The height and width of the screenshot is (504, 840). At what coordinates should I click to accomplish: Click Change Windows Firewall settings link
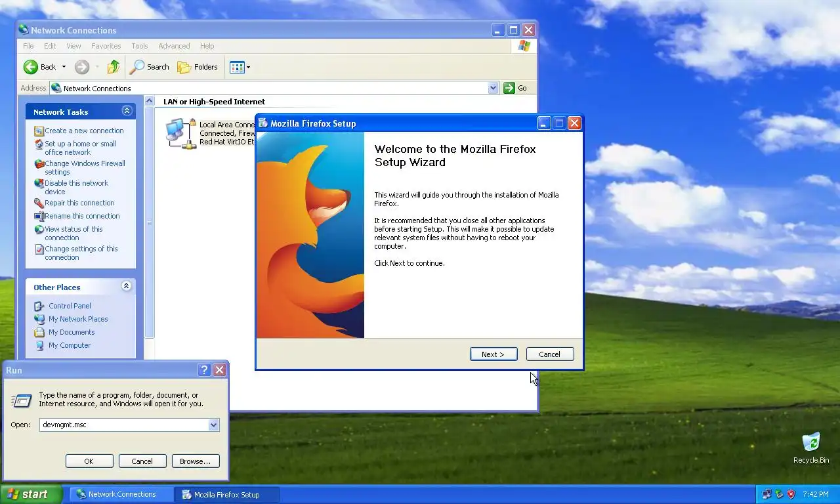pyautogui.click(x=85, y=168)
